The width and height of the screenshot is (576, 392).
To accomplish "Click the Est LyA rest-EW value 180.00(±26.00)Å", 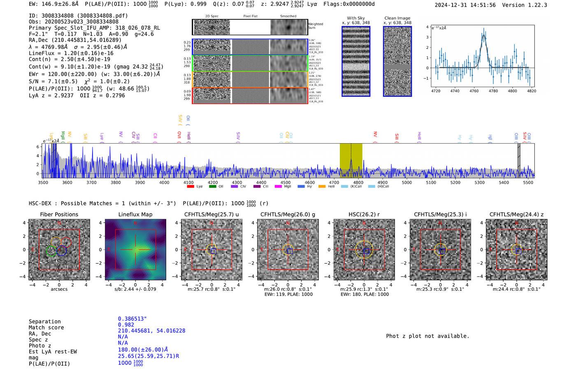I will point(143,350).
